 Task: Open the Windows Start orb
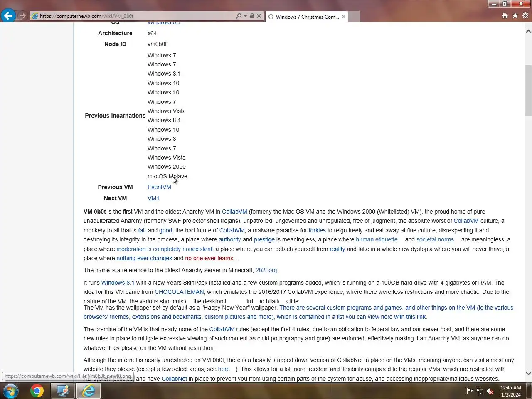tap(11, 391)
